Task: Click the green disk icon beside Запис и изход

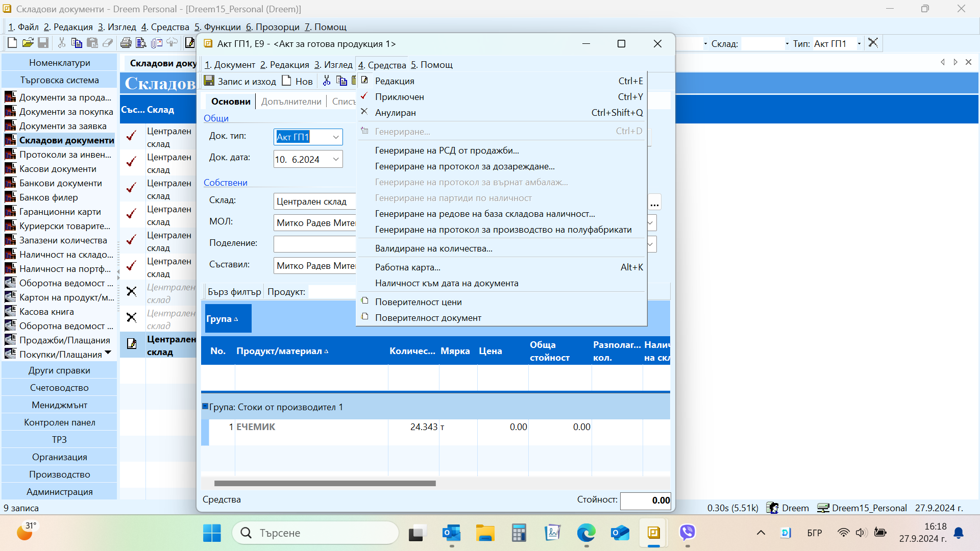Action: pyautogui.click(x=209, y=81)
